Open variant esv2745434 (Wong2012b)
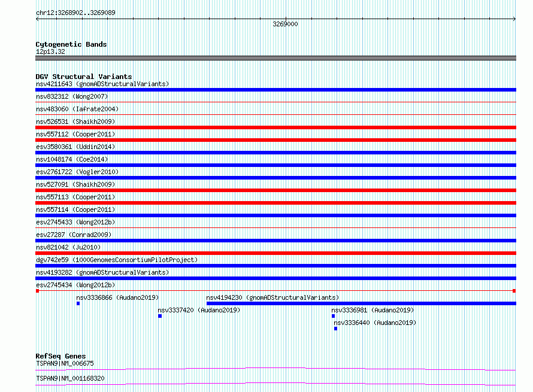This screenshot has height=392, width=533. [x=75, y=285]
